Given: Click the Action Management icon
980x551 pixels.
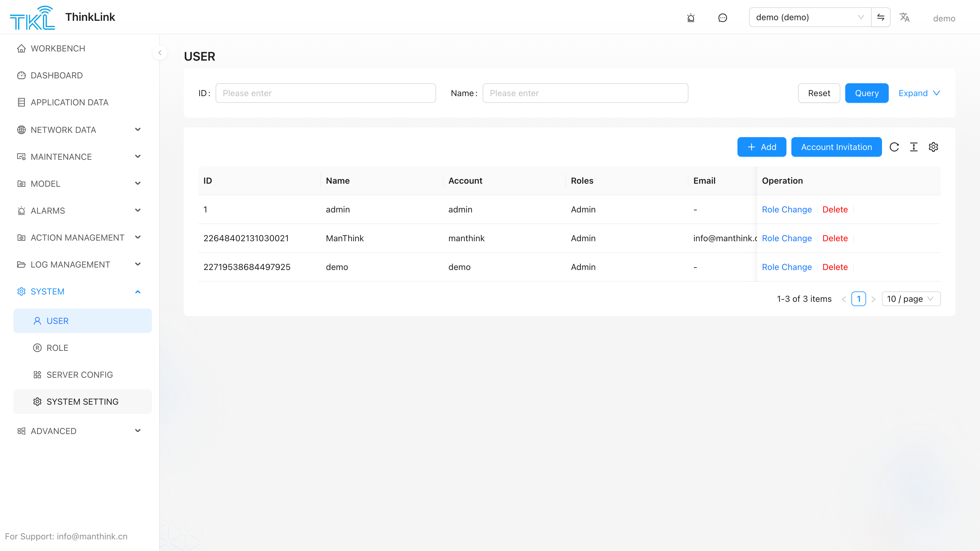Looking at the screenshot, I should 21,238.
